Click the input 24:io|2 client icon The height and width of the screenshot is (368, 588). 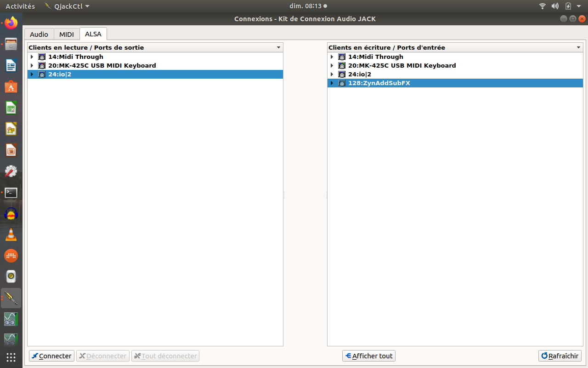(342, 75)
